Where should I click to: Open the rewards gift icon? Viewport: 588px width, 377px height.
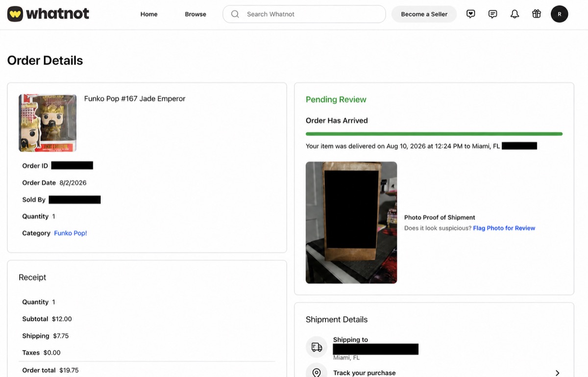pyautogui.click(x=537, y=14)
